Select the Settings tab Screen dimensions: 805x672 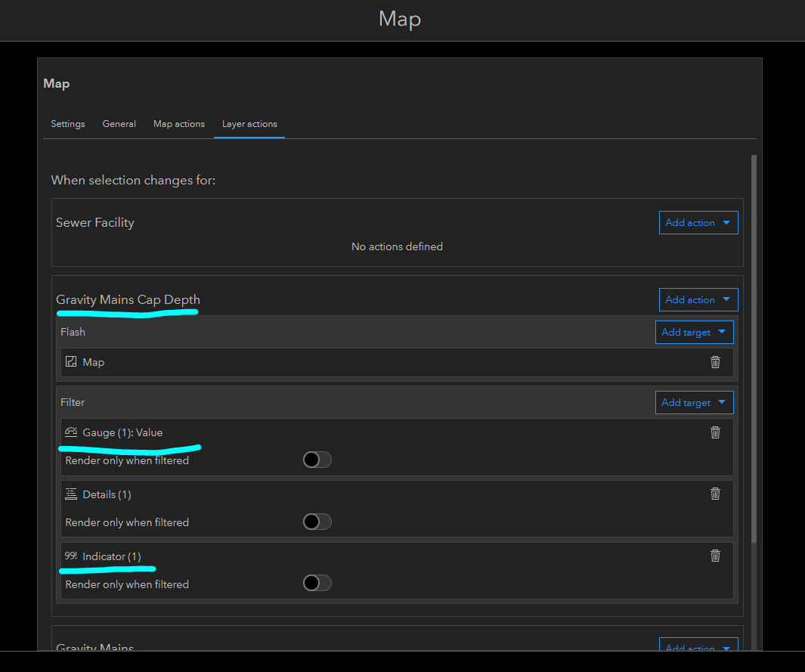pos(67,123)
